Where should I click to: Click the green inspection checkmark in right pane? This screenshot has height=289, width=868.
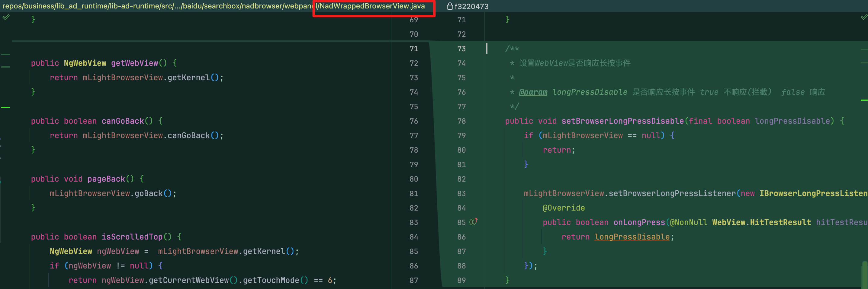click(x=864, y=17)
